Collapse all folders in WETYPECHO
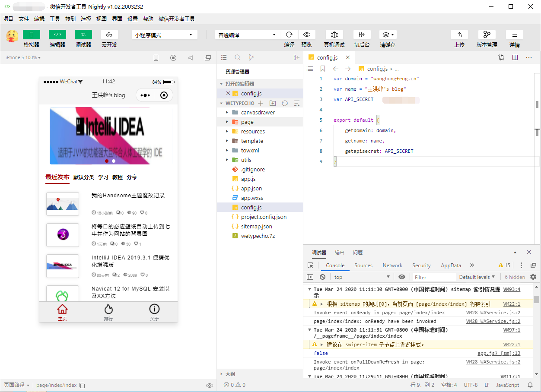 point(297,103)
